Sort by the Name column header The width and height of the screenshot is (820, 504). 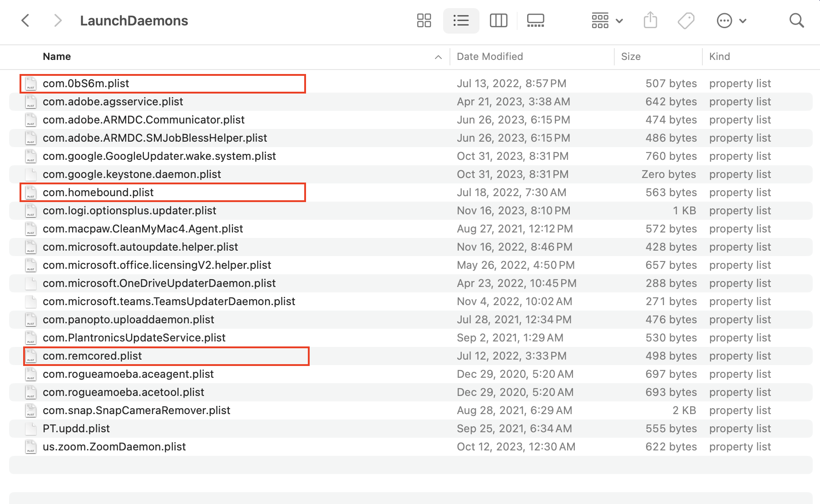(x=57, y=57)
